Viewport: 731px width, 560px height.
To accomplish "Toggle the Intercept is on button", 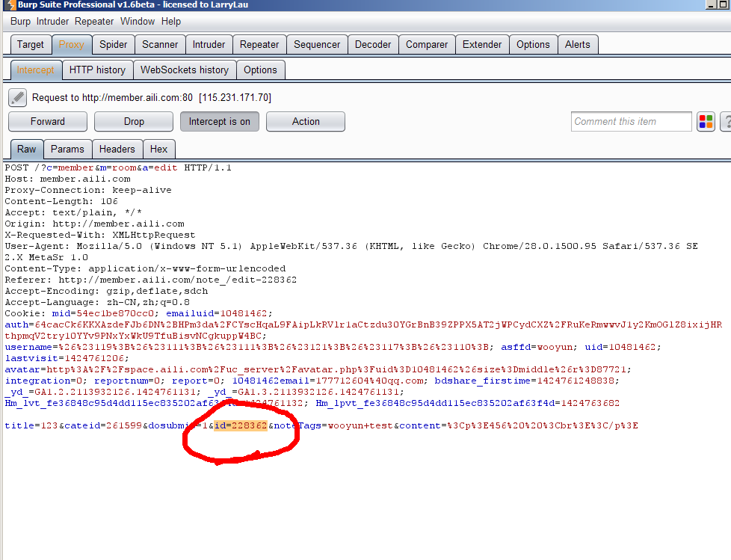I will 220,122.
